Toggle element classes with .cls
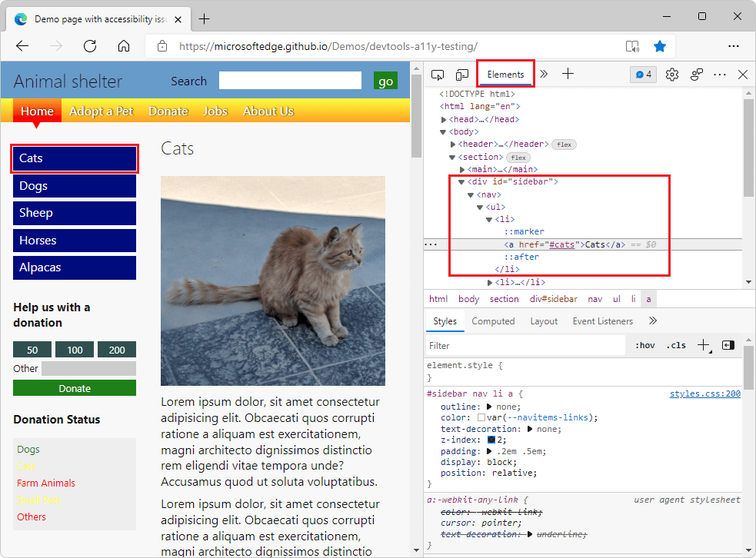Screen dimensions: 756x558 pyautogui.click(x=675, y=345)
